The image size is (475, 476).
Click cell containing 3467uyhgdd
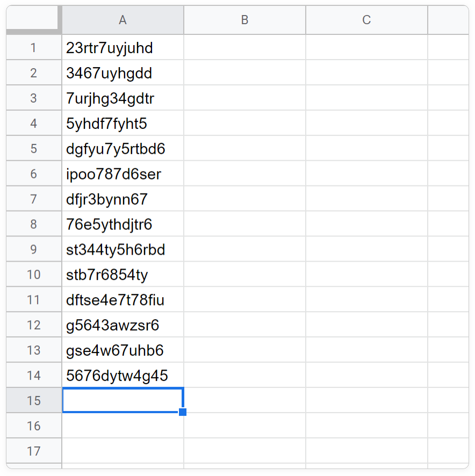123,73
